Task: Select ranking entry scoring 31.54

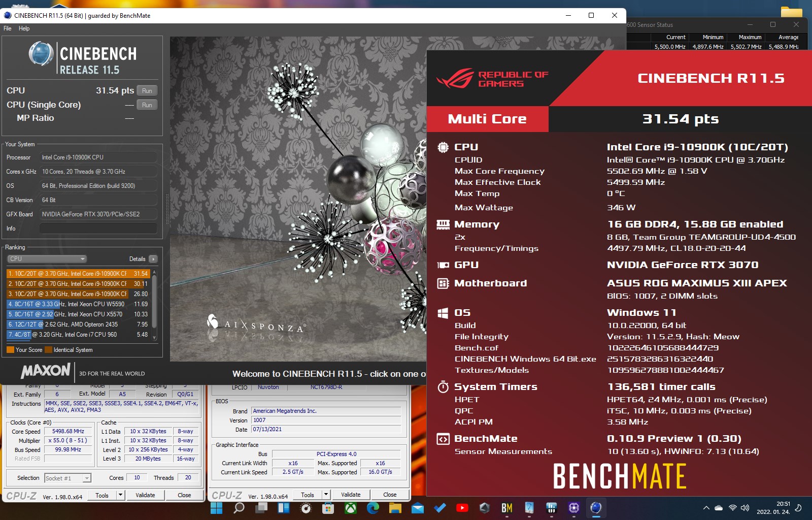Action: click(78, 273)
